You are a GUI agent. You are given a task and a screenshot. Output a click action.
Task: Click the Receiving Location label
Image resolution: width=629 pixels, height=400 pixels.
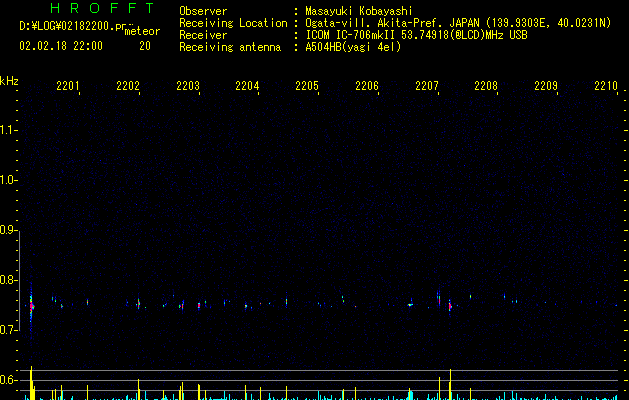[233, 23]
